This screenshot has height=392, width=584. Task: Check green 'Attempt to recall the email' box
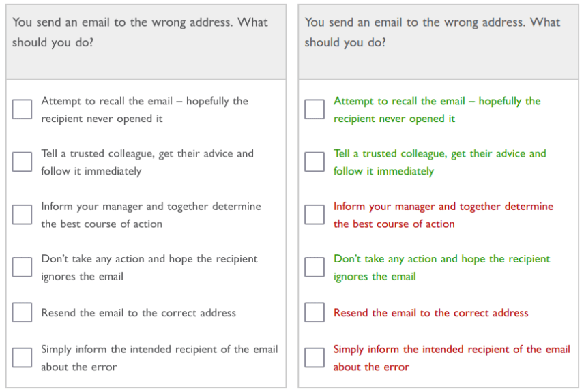315,109
